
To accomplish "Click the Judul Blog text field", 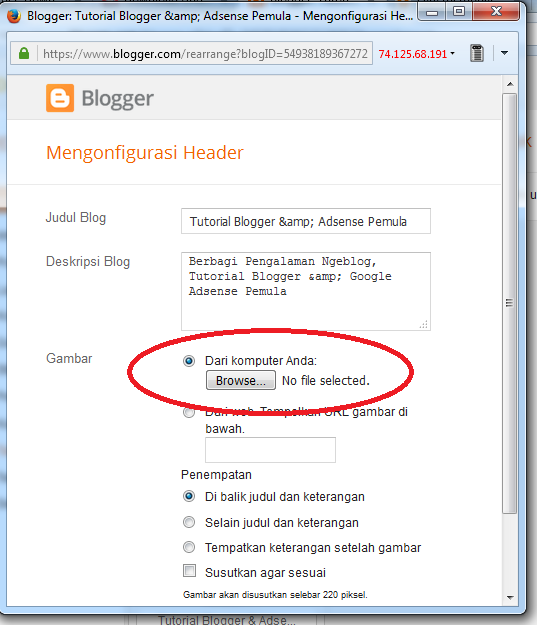I will [x=306, y=221].
